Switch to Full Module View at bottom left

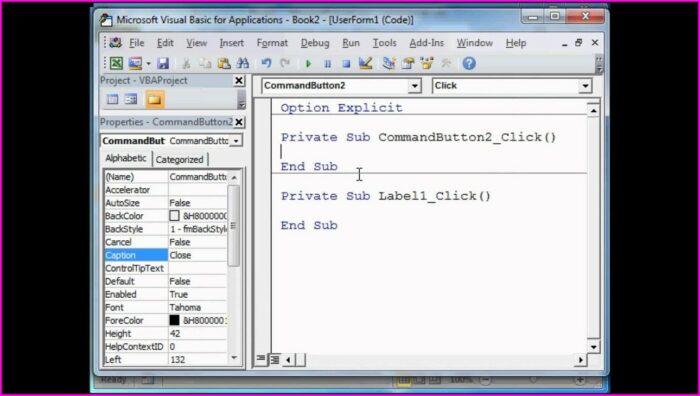[275, 359]
